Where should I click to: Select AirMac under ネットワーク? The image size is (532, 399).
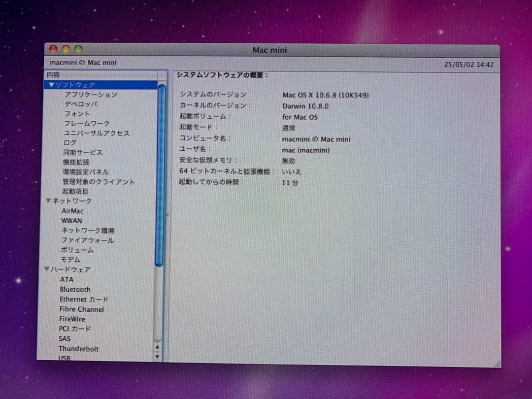coord(71,211)
